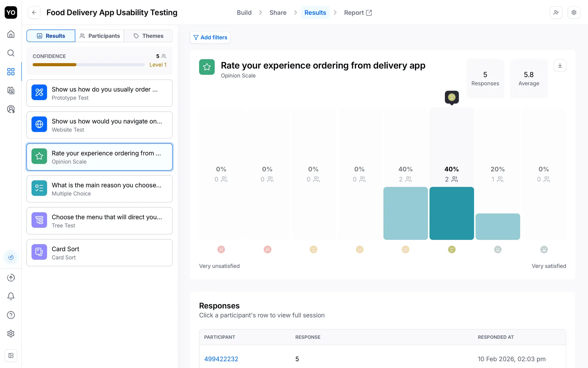Open participant 499422232 session
Screen dimensions: 588x368
click(x=221, y=359)
